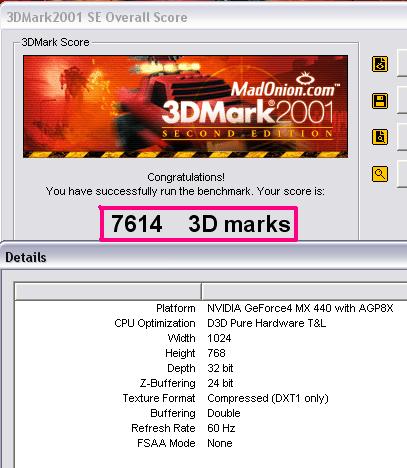
Task: Select the FSAA Mode None row
Action: [x=211, y=443]
